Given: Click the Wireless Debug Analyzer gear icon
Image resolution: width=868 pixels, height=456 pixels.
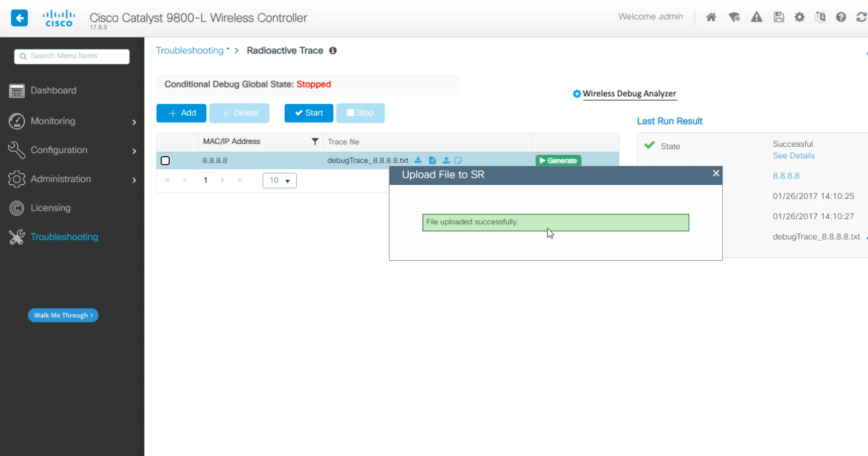Looking at the screenshot, I should pyautogui.click(x=576, y=94).
